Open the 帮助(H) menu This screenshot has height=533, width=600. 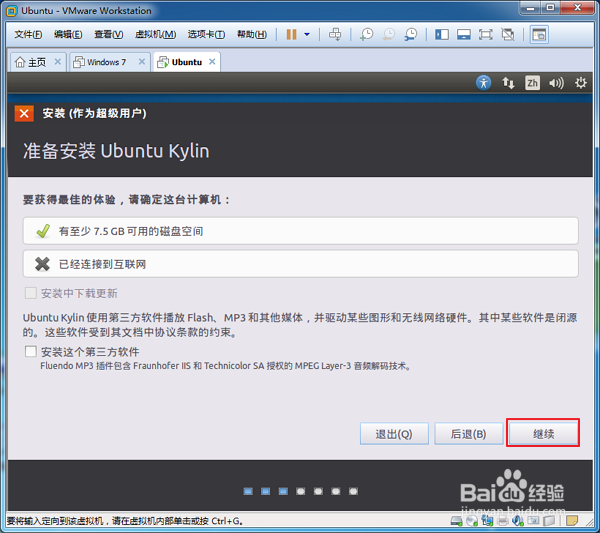point(252,34)
